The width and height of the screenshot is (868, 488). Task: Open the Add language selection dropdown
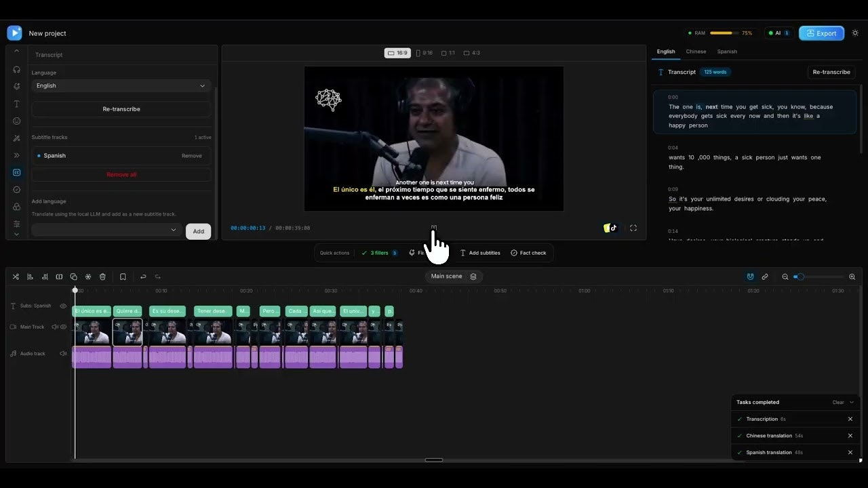106,230
